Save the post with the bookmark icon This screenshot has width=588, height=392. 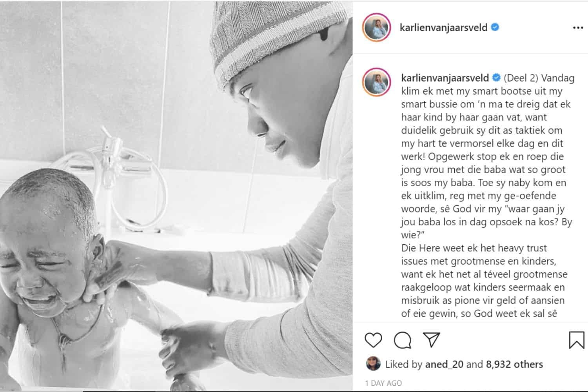(576, 340)
